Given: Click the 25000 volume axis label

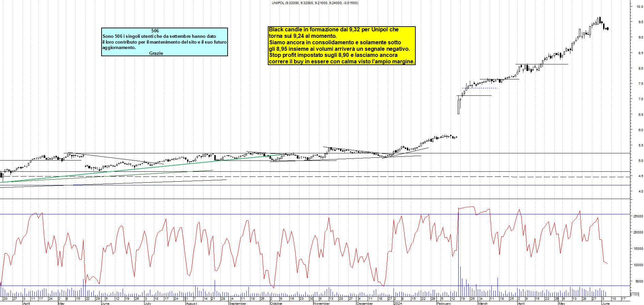Looking at the screenshot, I should 638,216.
